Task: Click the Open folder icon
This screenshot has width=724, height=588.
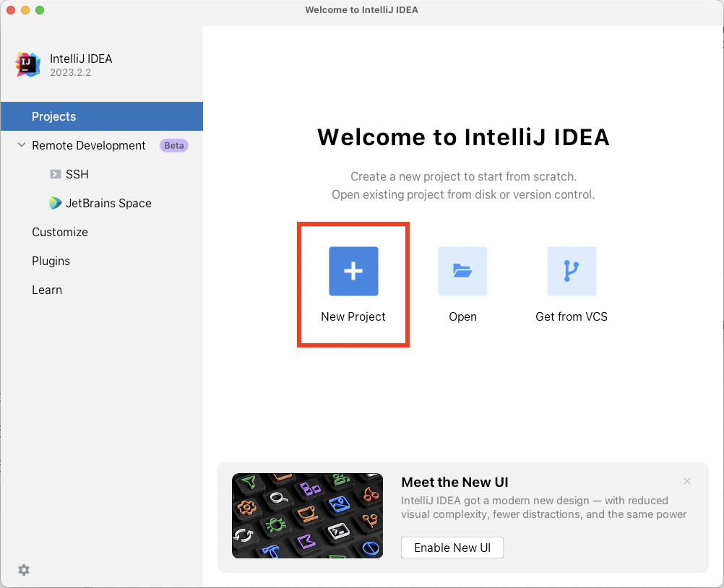Action: coord(462,271)
